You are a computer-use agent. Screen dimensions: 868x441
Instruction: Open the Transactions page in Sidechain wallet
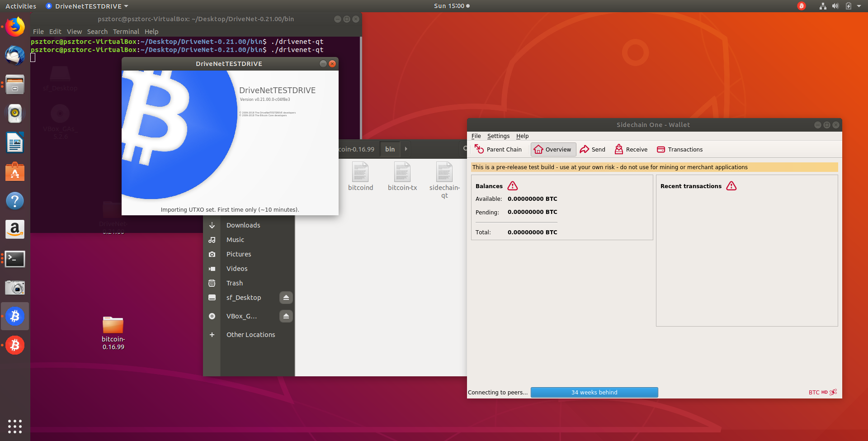pyautogui.click(x=679, y=149)
